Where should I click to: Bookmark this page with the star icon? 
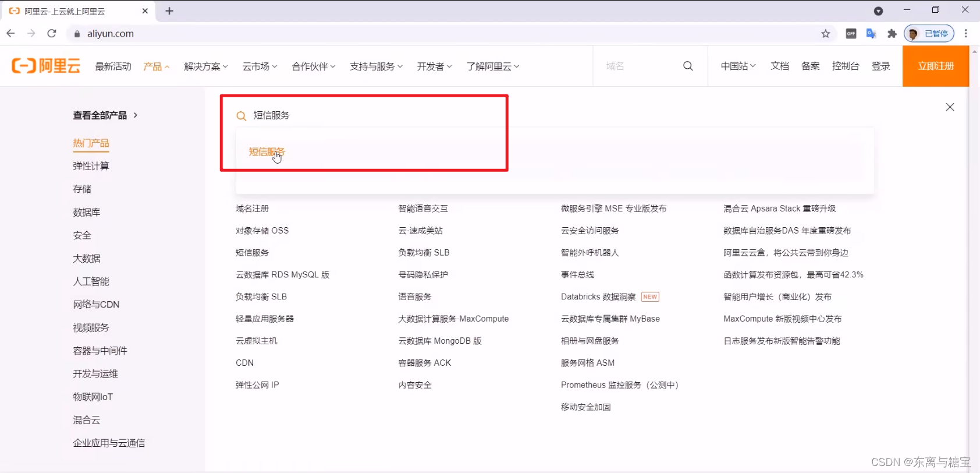pyautogui.click(x=825, y=34)
